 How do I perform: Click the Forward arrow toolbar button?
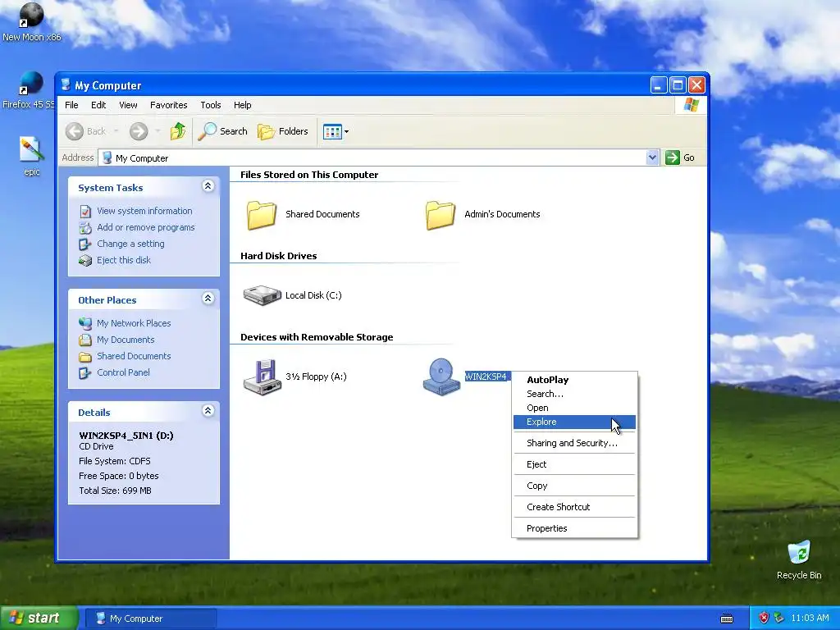tap(139, 131)
